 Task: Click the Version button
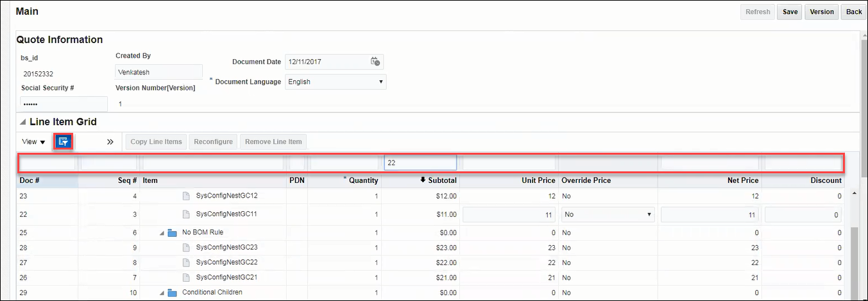[x=822, y=12]
